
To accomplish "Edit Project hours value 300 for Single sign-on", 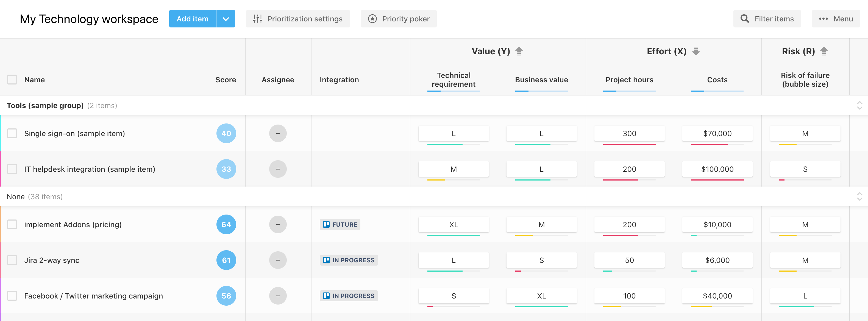I will point(629,134).
